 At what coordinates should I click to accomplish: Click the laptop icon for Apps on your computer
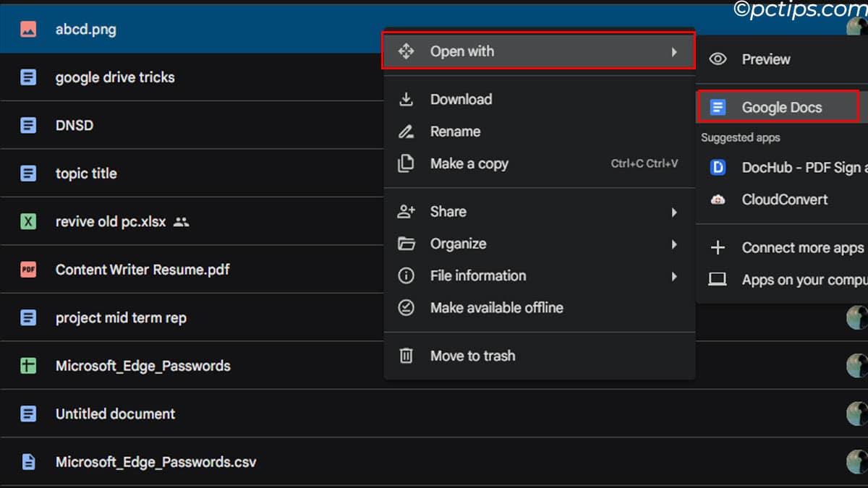(718, 279)
